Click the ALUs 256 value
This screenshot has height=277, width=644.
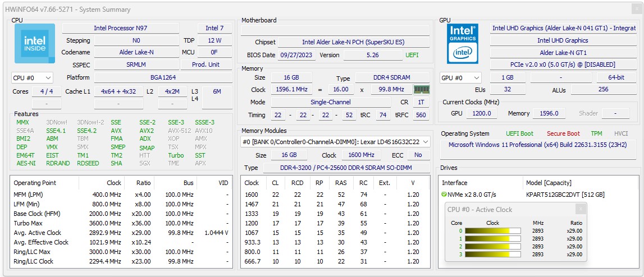click(604, 90)
